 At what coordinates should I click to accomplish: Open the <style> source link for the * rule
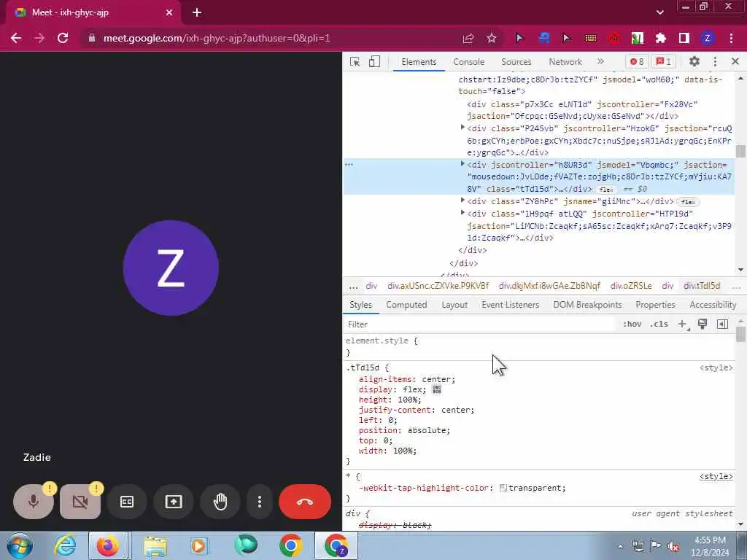coord(716,476)
